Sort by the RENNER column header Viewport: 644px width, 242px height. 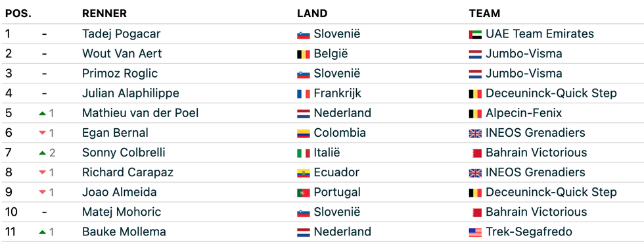point(104,14)
